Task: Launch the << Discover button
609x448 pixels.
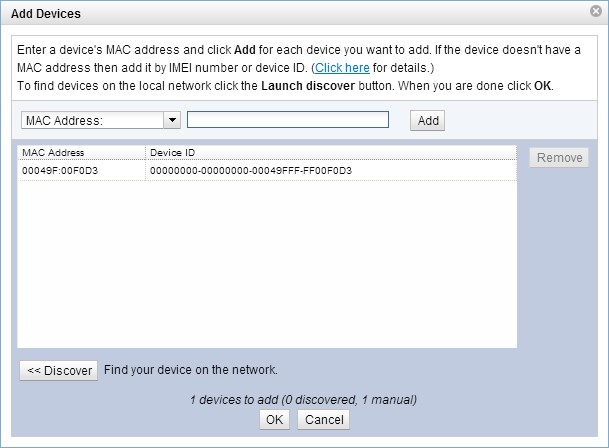Action: 59,370
